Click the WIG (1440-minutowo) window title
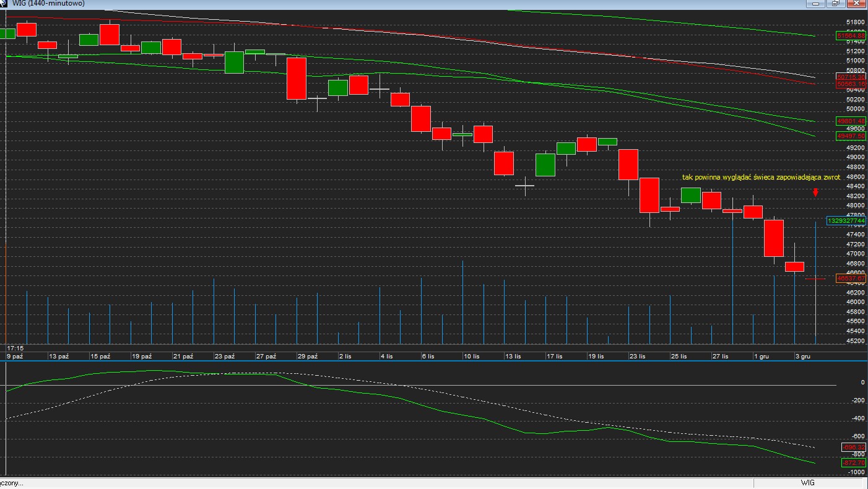 pos(48,3)
